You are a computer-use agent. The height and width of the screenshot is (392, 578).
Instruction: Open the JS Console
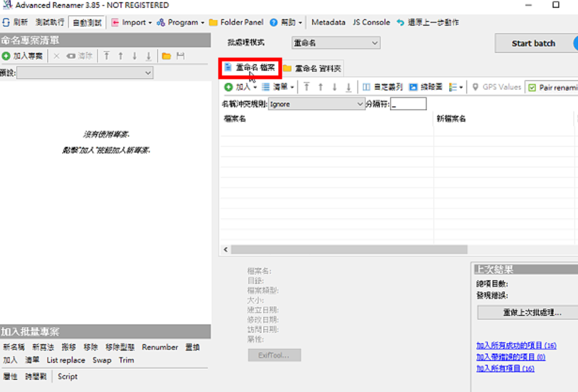pos(371,23)
